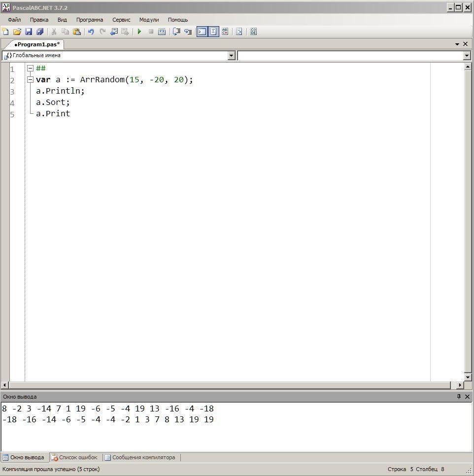This screenshot has height=476, width=474.
Task: Click the sorted output line starting with -18
Action: (x=108, y=419)
